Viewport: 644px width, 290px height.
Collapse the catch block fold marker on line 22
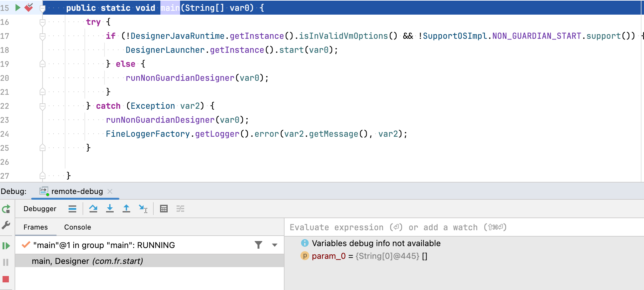click(43, 106)
